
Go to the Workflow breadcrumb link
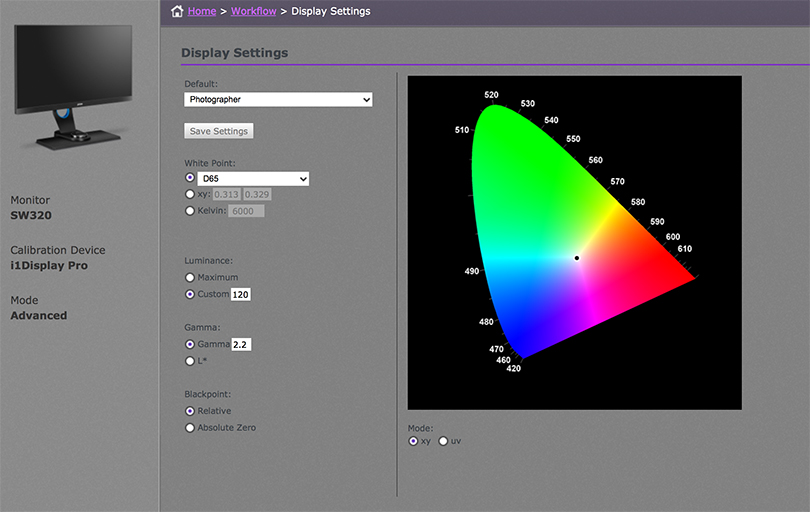pos(253,12)
